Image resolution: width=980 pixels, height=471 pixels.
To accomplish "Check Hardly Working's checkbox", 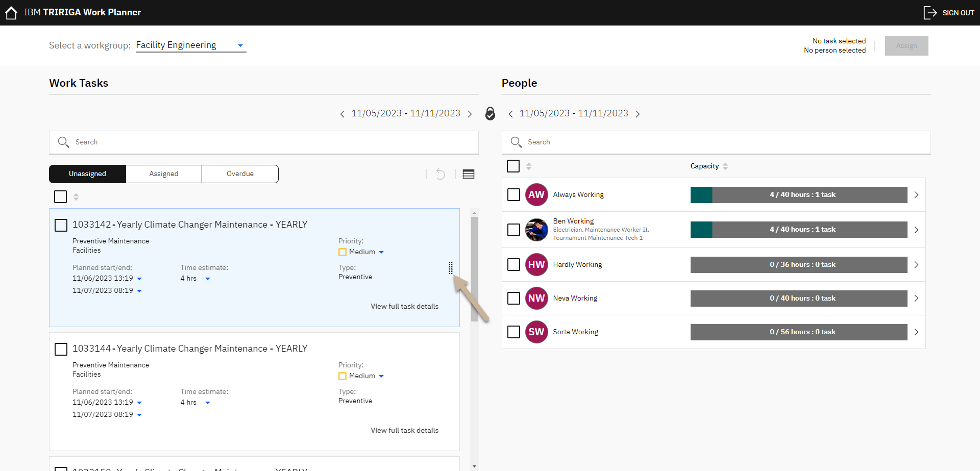I will click(514, 264).
